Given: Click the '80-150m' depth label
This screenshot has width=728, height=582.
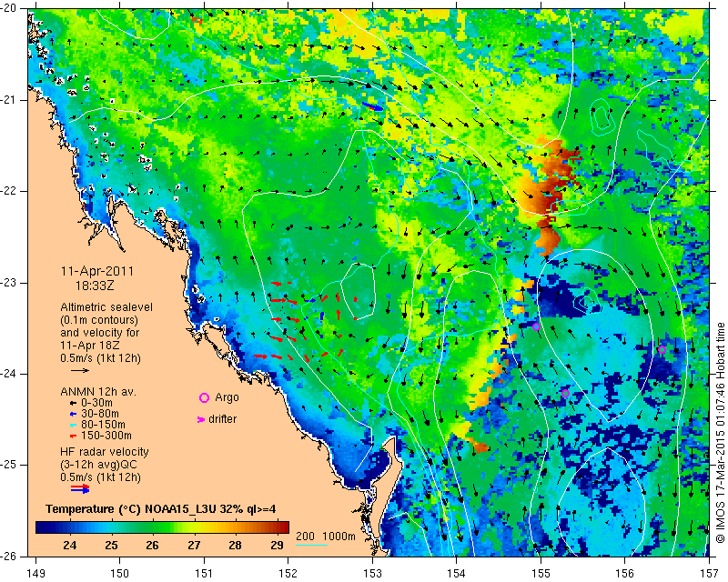Looking at the screenshot, I should [x=103, y=425].
